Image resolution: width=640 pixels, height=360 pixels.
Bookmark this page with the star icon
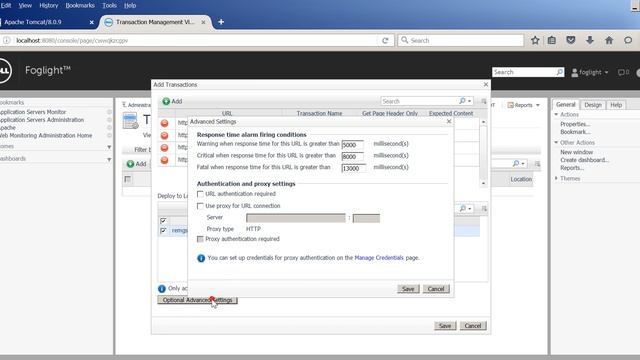[535, 40]
